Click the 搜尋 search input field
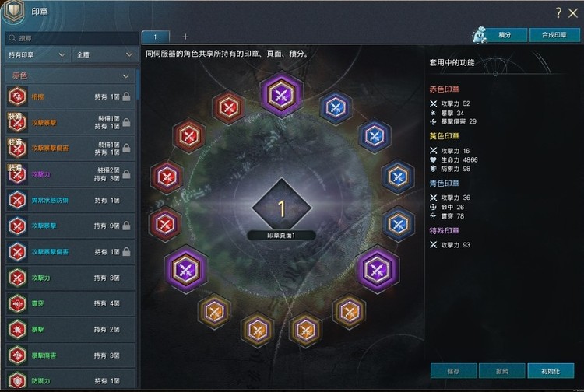The height and width of the screenshot is (392, 584). pos(72,38)
